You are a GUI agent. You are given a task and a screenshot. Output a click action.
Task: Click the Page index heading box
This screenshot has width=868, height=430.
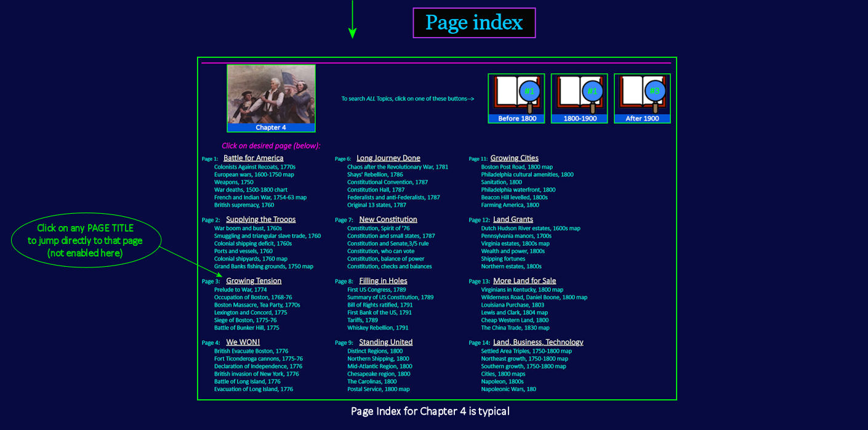474,23
